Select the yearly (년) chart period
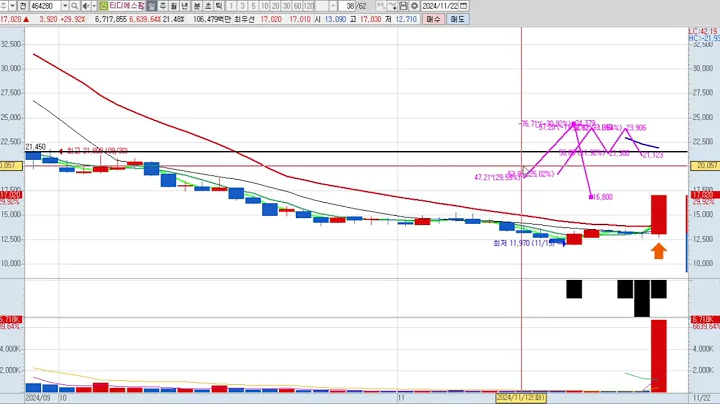The width and height of the screenshot is (720, 404). coord(185,6)
